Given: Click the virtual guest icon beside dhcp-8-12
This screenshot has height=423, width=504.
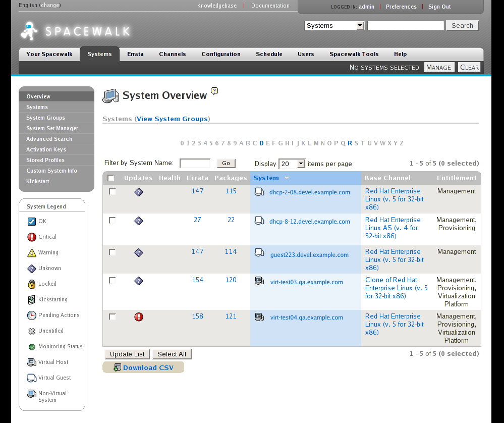Looking at the screenshot, I should [x=259, y=221].
